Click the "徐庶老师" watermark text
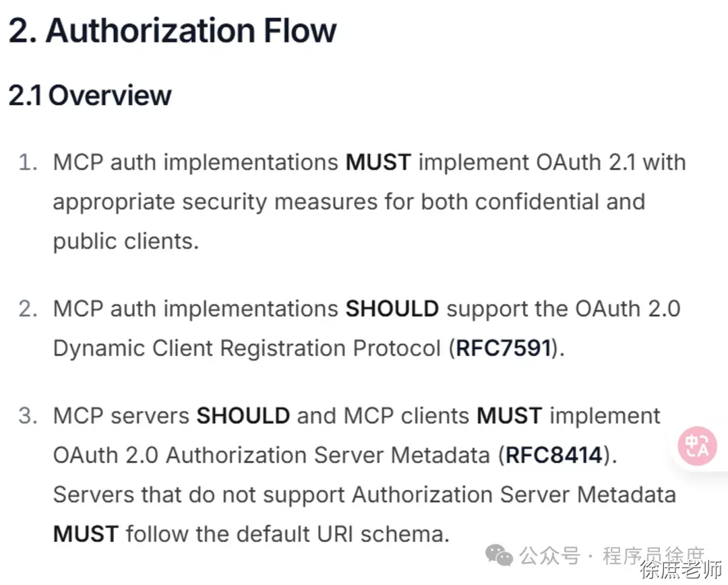Viewport: 728px width, 585px height. [x=681, y=572]
